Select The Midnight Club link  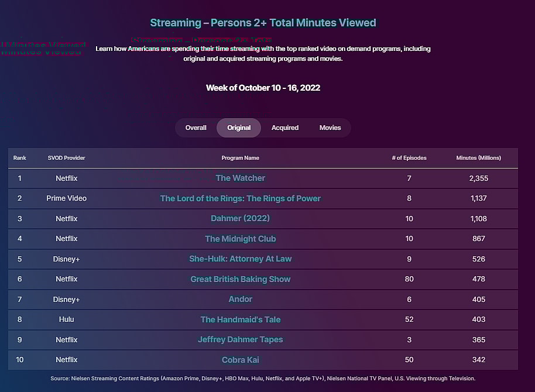tap(240, 239)
